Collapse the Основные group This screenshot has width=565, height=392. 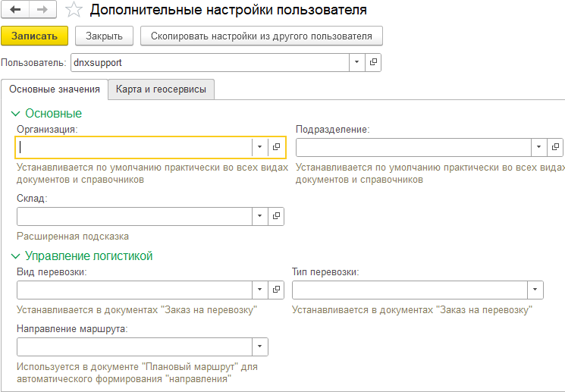[x=15, y=114]
